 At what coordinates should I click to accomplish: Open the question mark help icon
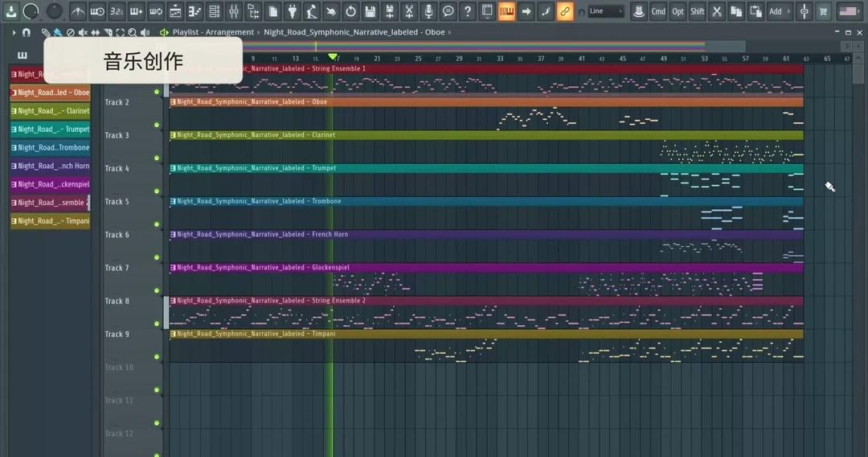pos(467,11)
